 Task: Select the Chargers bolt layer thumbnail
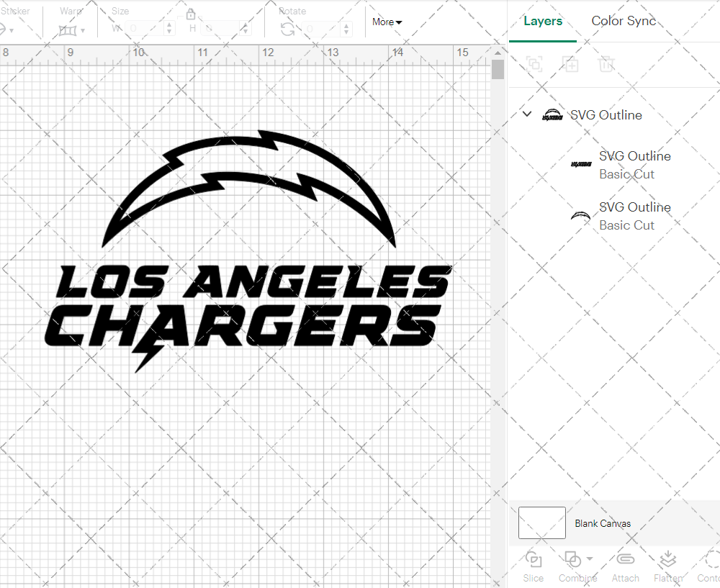580,215
